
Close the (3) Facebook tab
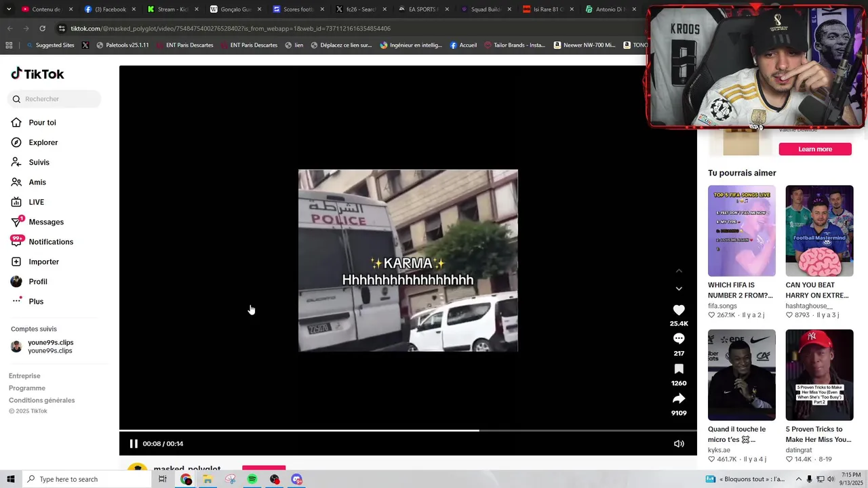coord(134,9)
